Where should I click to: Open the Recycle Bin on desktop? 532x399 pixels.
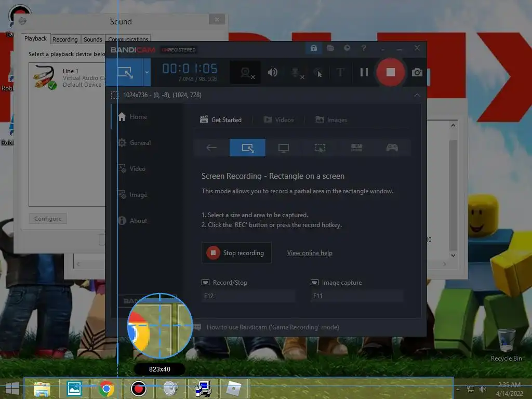pos(506,345)
